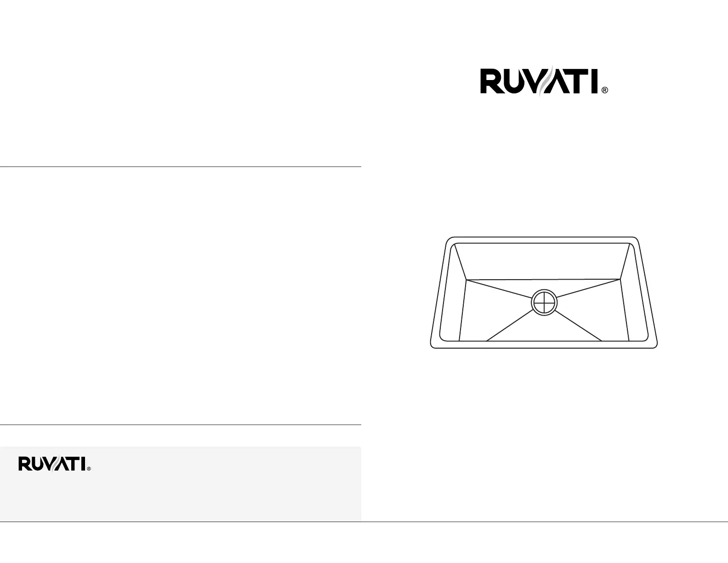Click the upper divider line on left page
Screen dimensions: 728x563
pyautogui.click(x=180, y=167)
